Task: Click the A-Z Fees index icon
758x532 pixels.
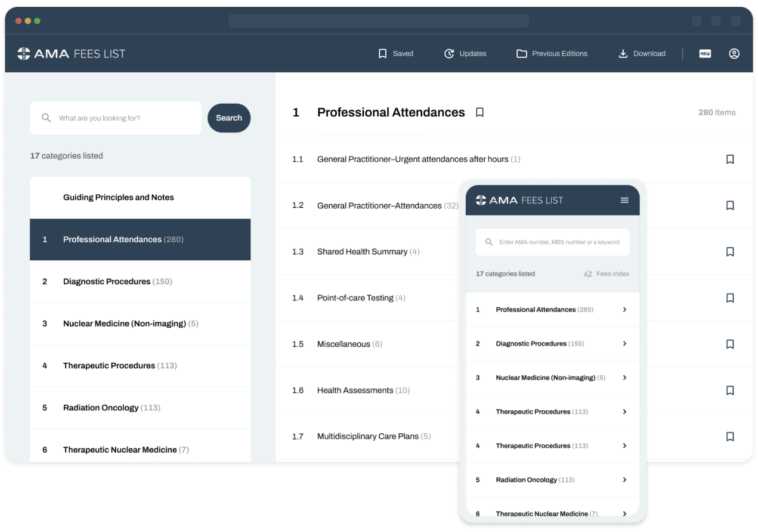Action: [x=588, y=274]
